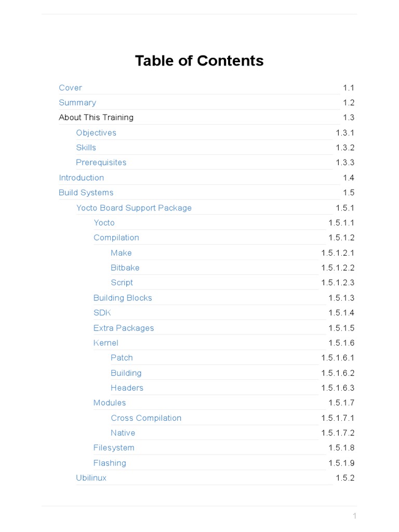Open the Introduction chapter link
This screenshot has height=532, width=399.
click(81, 178)
